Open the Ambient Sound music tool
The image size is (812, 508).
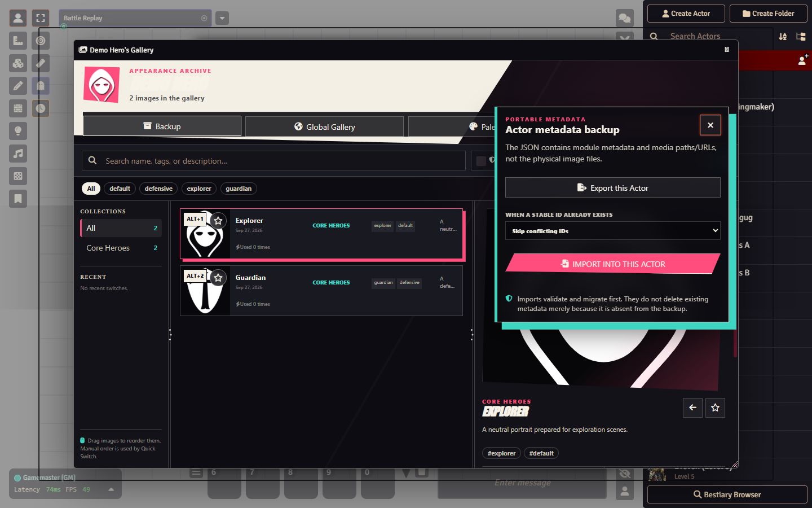coord(18,154)
